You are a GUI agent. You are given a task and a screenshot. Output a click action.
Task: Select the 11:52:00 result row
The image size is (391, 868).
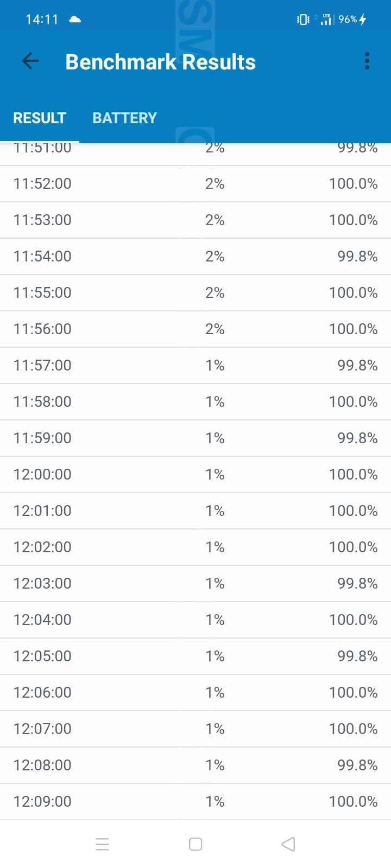click(x=195, y=184)
